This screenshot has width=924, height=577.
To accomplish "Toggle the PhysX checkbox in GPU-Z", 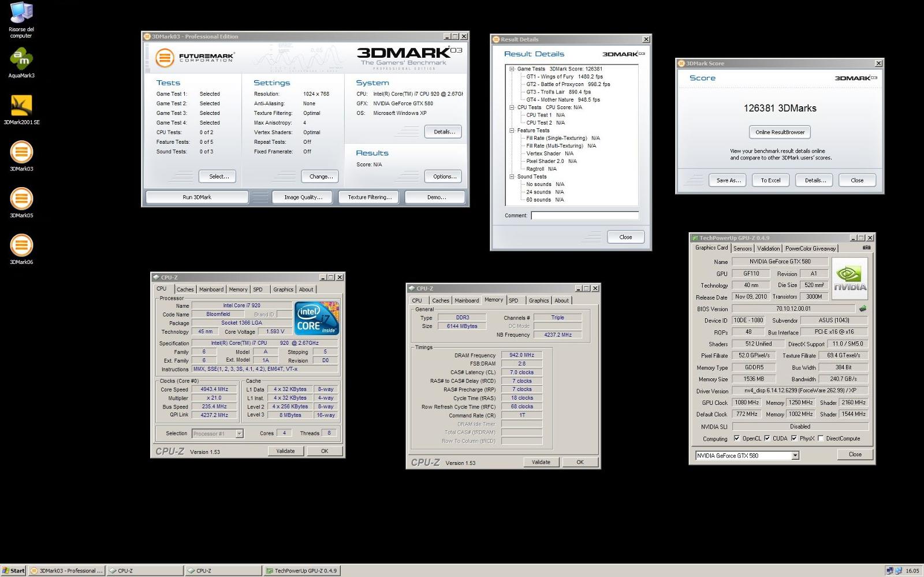I will click(x=794, y=438).
